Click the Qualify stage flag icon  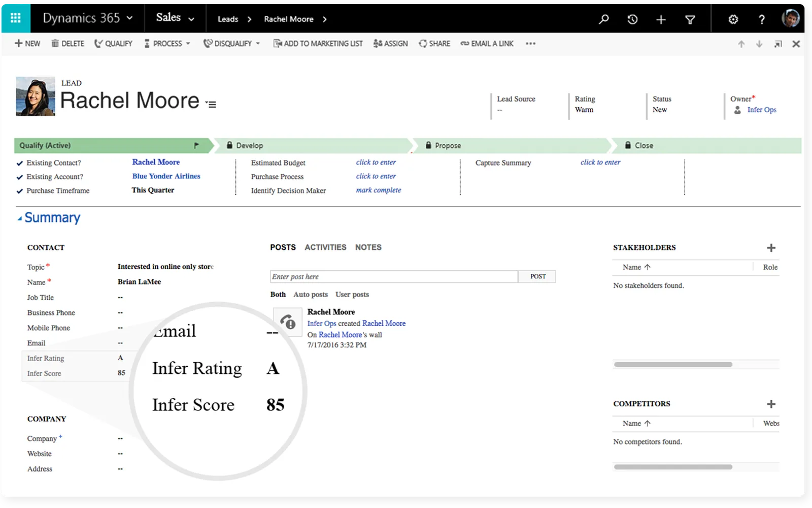click(x=196, y=145)
